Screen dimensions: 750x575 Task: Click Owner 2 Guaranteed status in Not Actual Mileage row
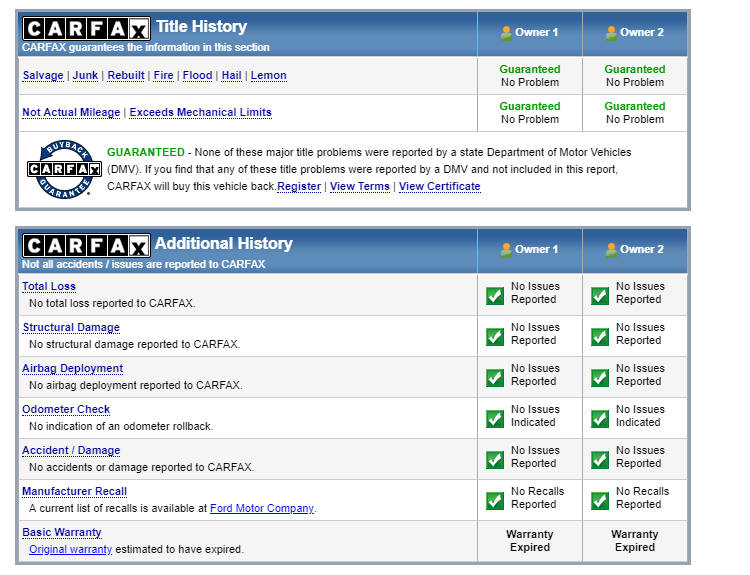coord(635,107)
